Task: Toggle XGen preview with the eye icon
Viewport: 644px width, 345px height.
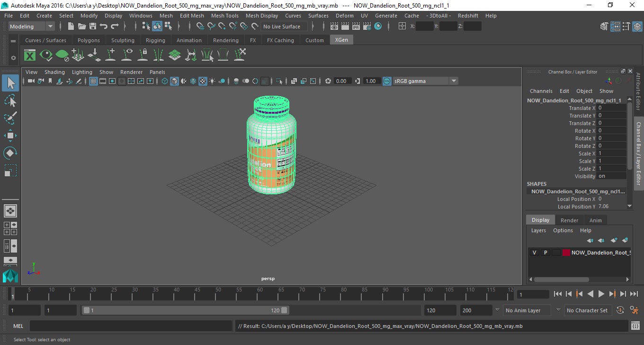Action: [46, 55]
